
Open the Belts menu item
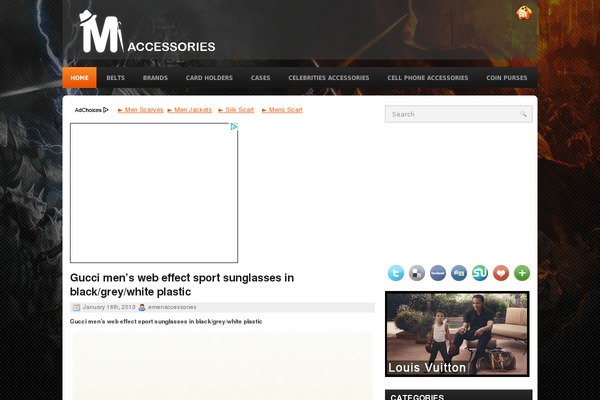point(116,78)
